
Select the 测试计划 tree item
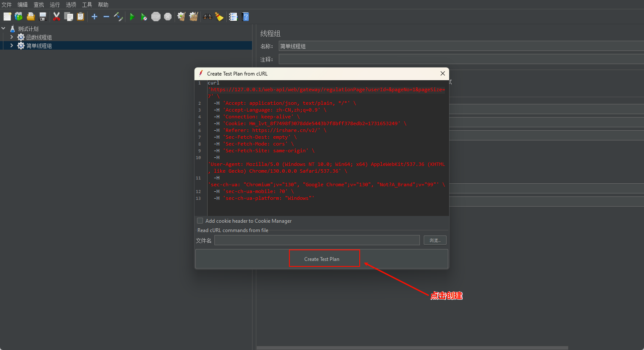(28, 29)
